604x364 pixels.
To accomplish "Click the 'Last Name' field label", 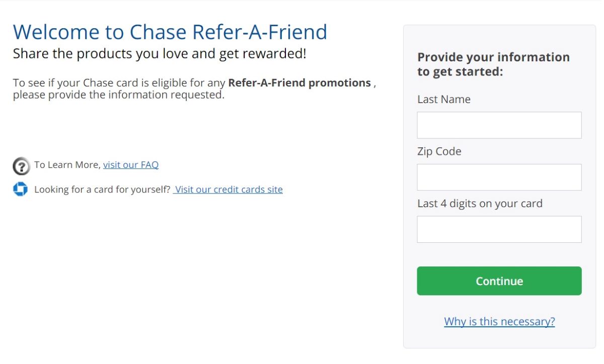I will [443, 100].
